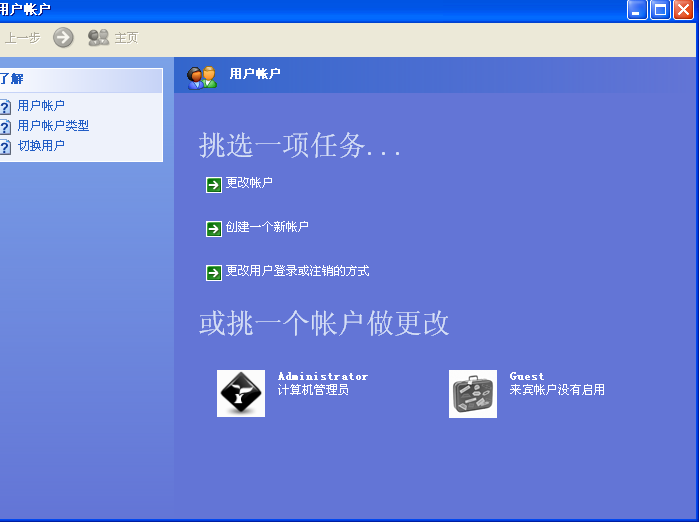The image size is (699, 522).
Task: Select the 更改帐户 task
Action: [x=249, y=183]
